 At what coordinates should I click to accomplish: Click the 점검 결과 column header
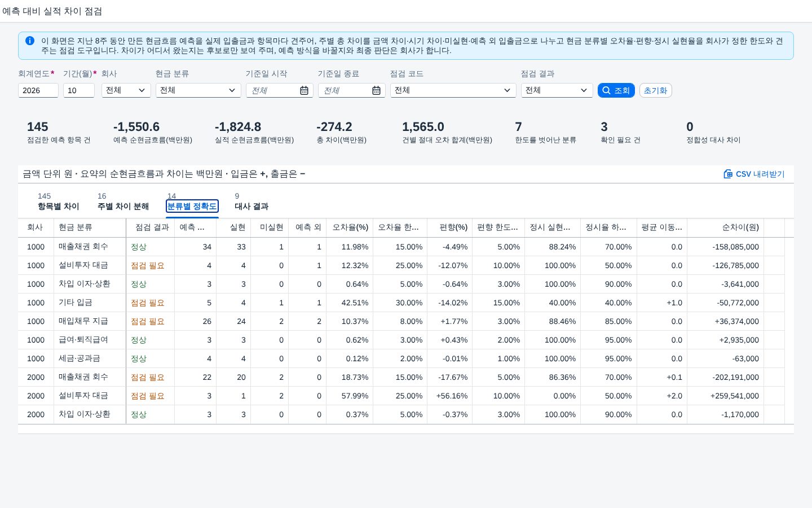click(151, 227)
